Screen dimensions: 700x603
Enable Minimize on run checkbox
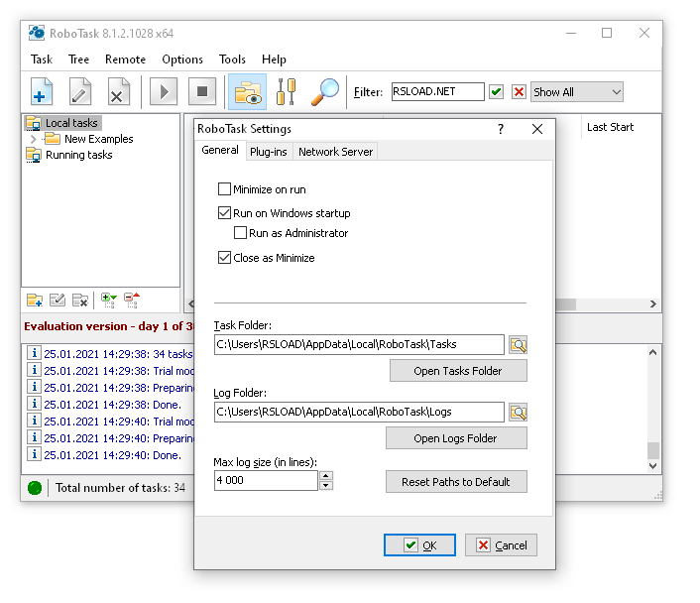[224, 189]
